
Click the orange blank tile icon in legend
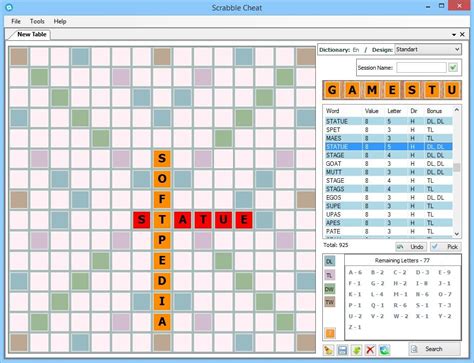[x=330, y=333]
